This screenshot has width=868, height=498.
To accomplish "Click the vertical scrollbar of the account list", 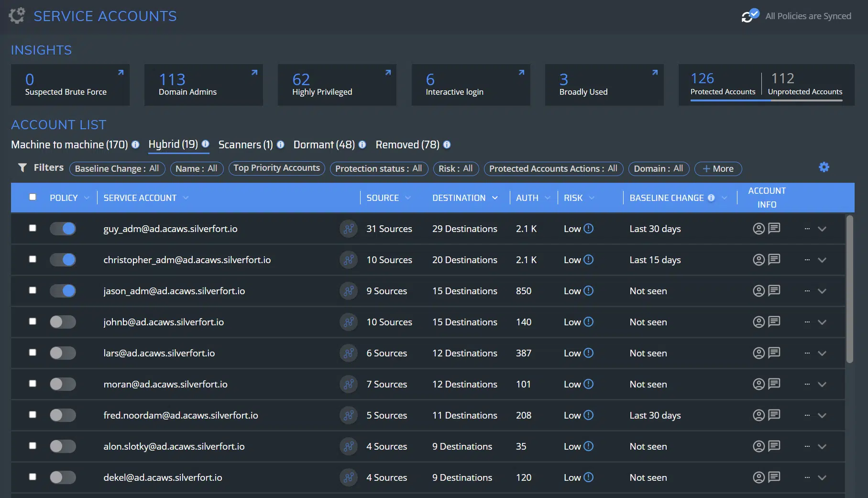I will (849, 289).
